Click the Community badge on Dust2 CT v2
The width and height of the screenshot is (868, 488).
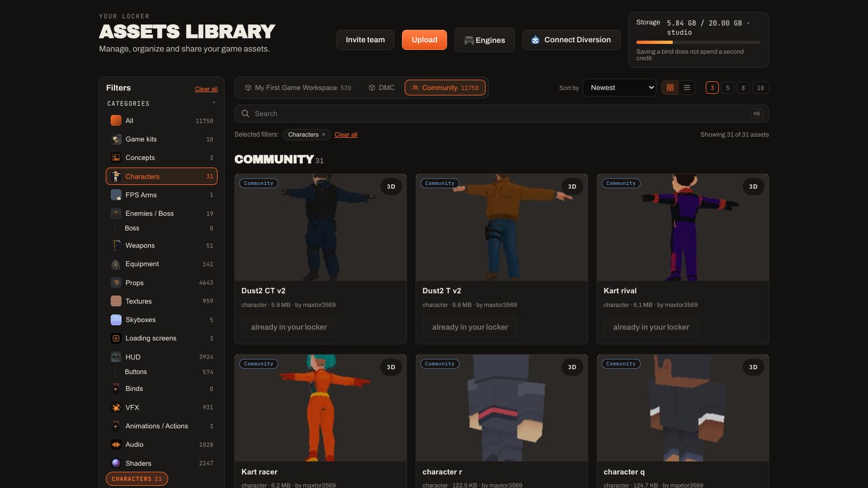[259, 183]
